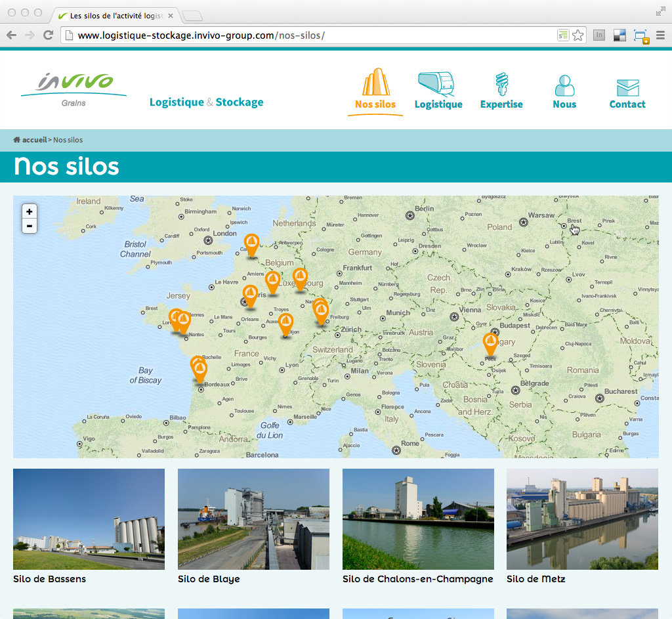Click the checkered square extension icon
Image resolution: width=672 pixels, height=619 pixels.
(x=619, y=35)
